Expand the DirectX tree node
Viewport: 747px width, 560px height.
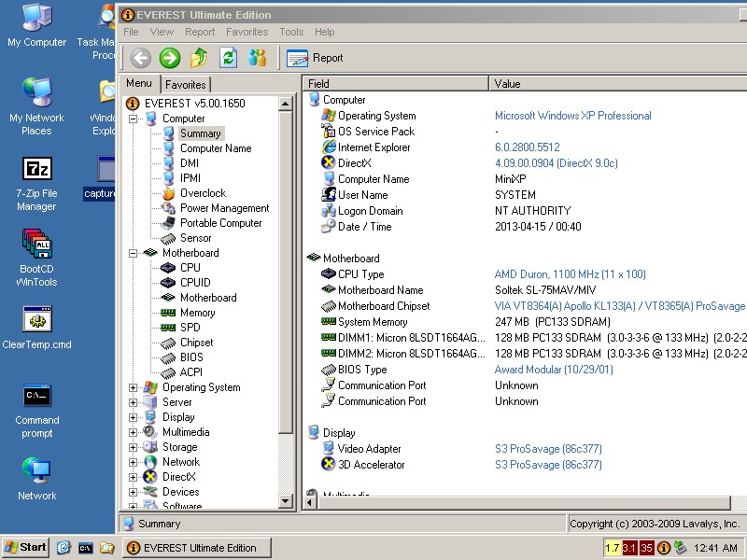click(134, 477)
